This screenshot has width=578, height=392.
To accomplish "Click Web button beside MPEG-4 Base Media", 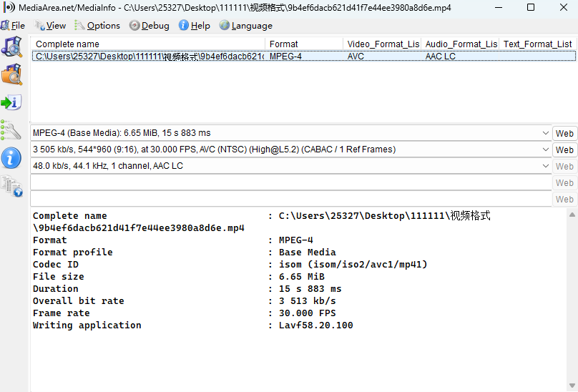I will pos(564,134).
